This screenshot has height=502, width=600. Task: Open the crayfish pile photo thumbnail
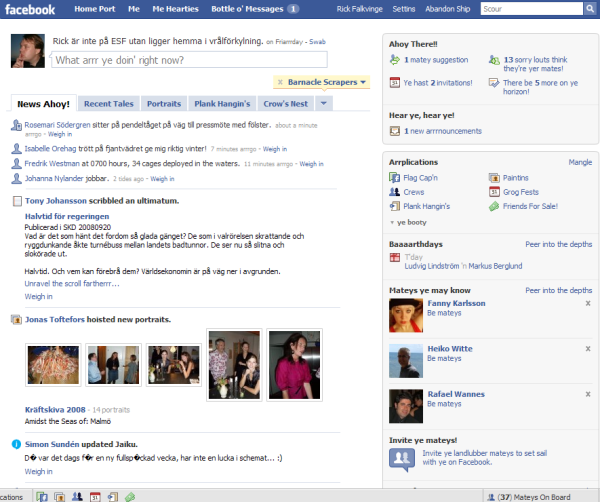tap(53, 365)
